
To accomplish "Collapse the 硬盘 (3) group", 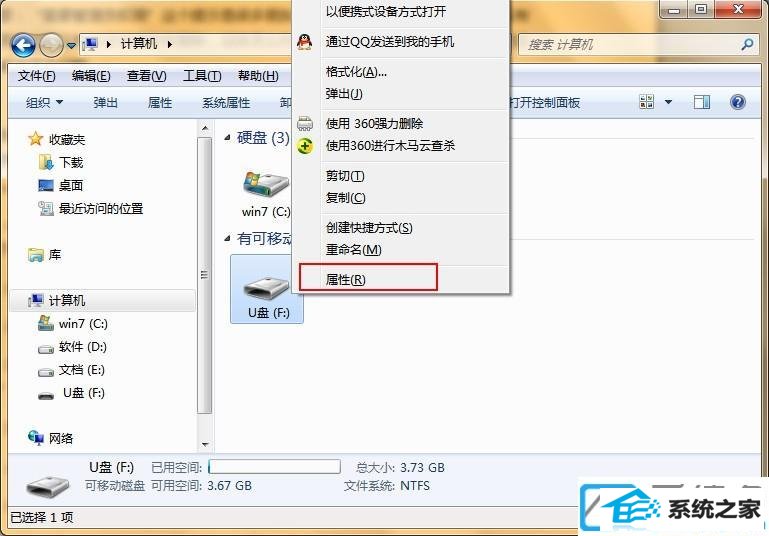I will click(227, 138).
